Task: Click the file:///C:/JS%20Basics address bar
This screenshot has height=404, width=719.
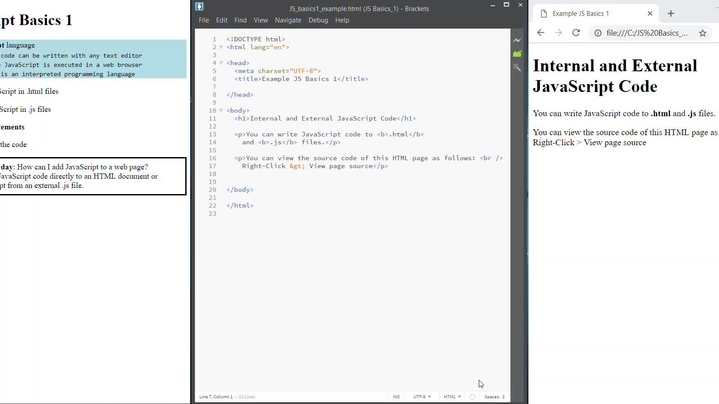Action: (x=647, y=33)
